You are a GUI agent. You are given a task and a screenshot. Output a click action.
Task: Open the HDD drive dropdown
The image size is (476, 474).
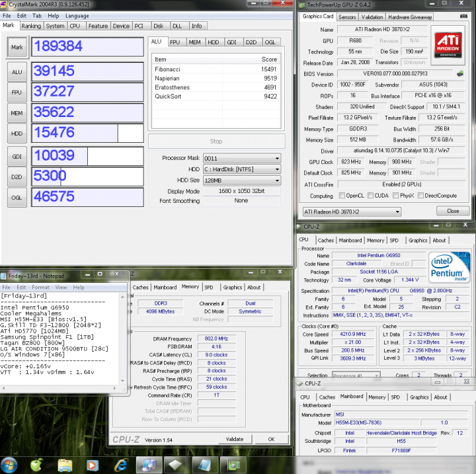pyautogui.click(x=242, y=169)
